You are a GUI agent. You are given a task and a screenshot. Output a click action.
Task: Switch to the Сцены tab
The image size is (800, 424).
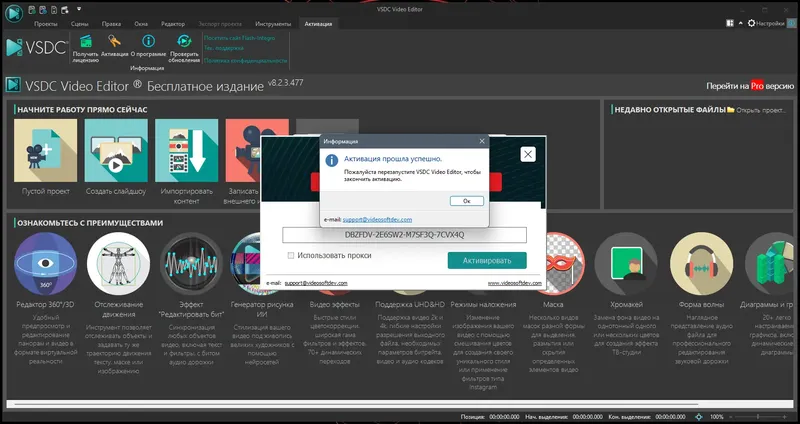tap(80, 24)
